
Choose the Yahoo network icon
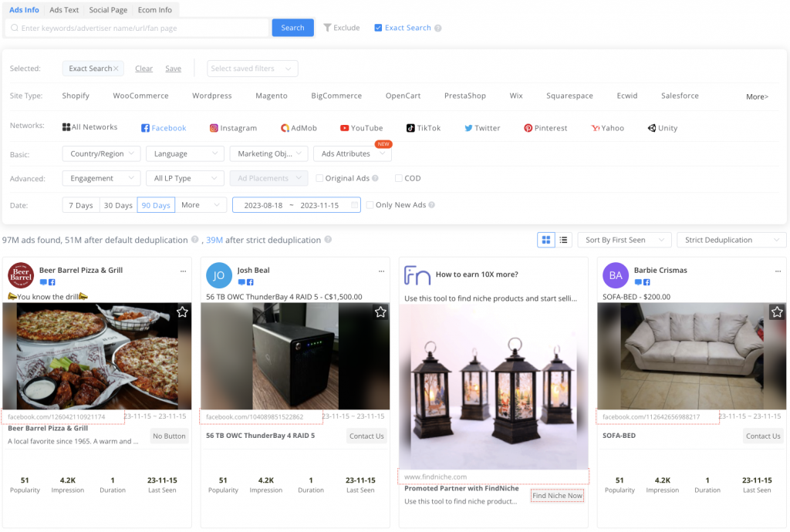click(x=595, y=128)
